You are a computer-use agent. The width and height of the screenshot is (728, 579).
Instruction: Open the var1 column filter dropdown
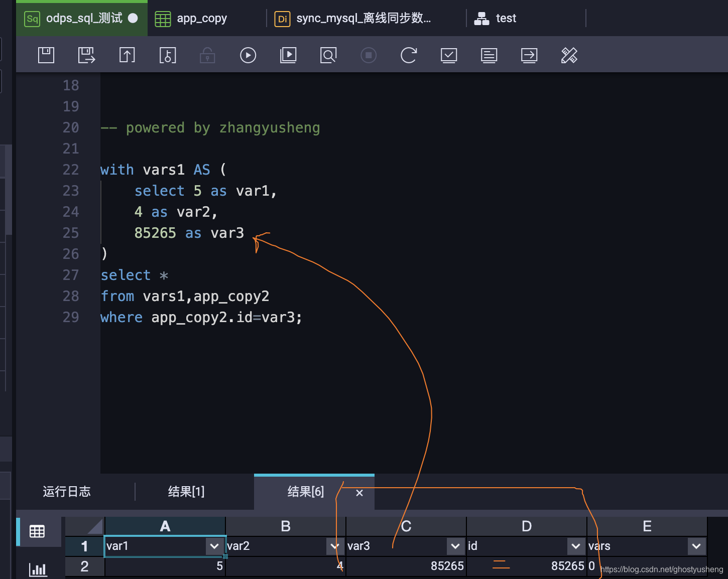pyautogui.click(x=214, y=546)
